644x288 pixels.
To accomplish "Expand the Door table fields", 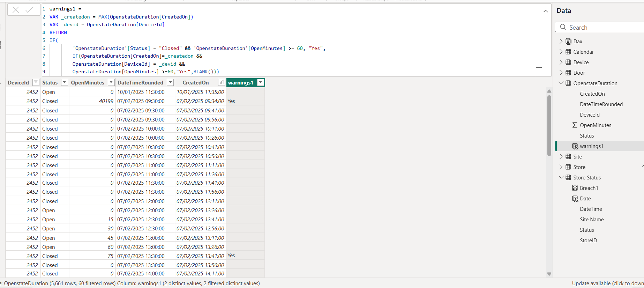I will coord(561,73).
